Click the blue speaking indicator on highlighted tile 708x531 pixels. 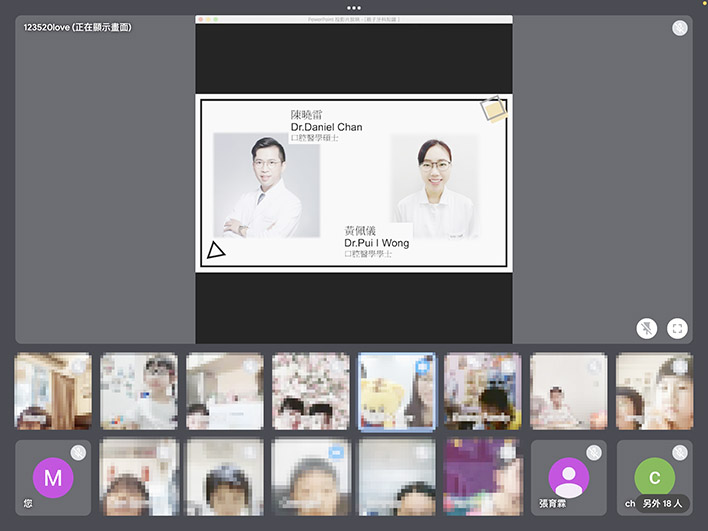(x=422, y=367)
